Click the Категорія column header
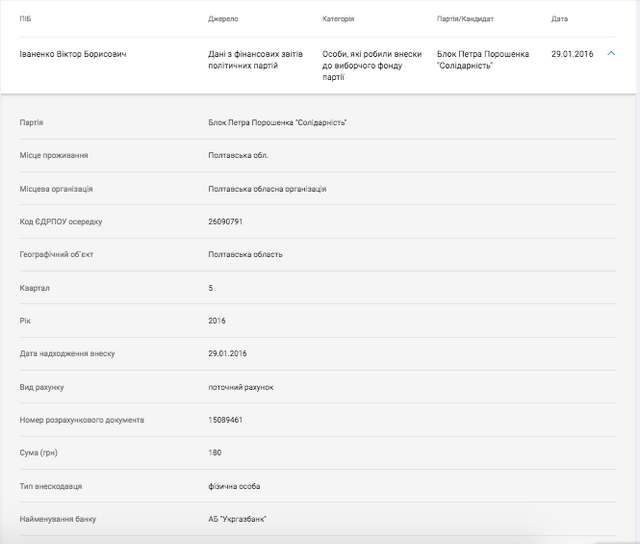Viewport: 640px width, 544px height. (x=338, y=19)
